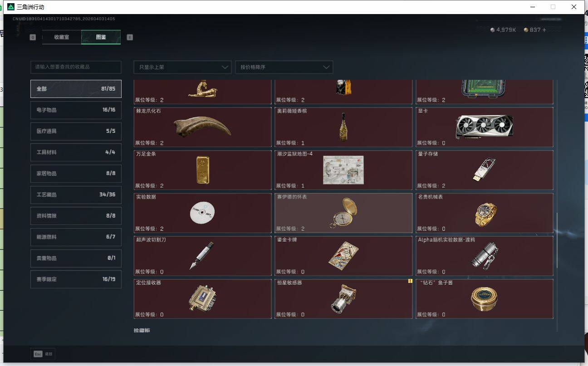Image resolution: width=588 pixels, height=366 pixels.
Task: Select the 万足金条 gold bar item
Action: tap(202, 170)
